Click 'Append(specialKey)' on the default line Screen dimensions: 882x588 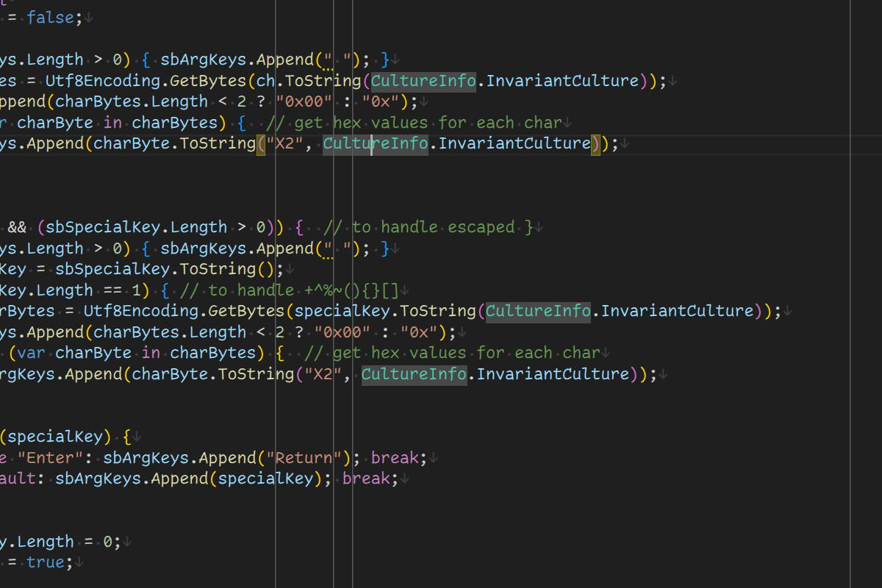pos(245,478)
